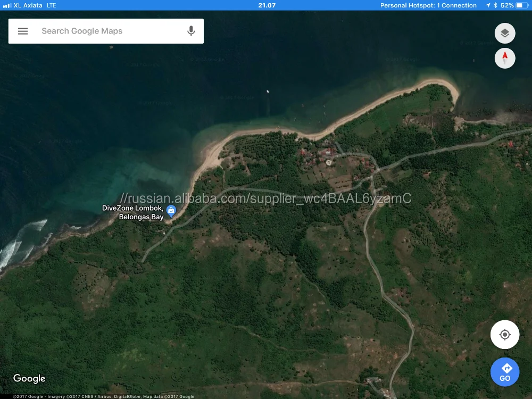Tap Personal Hotspot: 1 Connection status
The image size is (532, 399).
click(x=428, y=5)
